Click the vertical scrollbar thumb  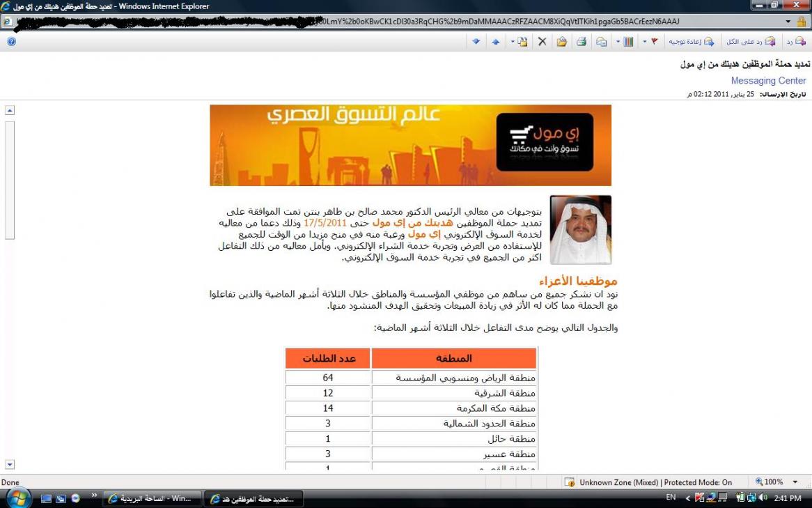pyautogui.click(x=10, y=180)
